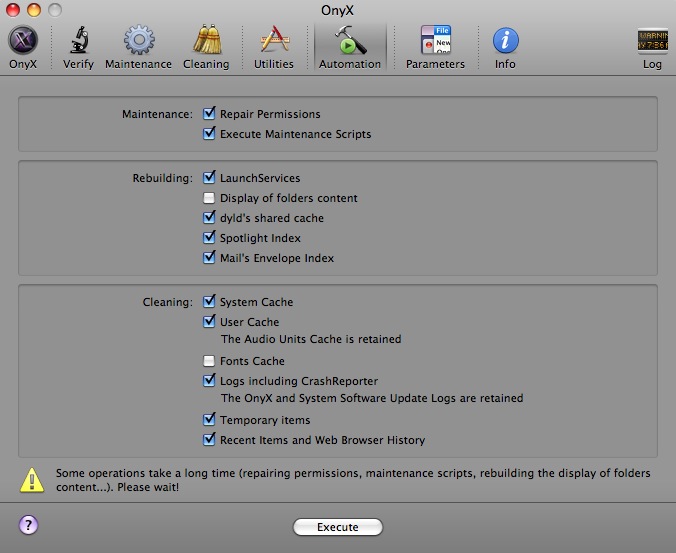Click 'The Audio Units Cache is retained' note

[x=311, y=339]
